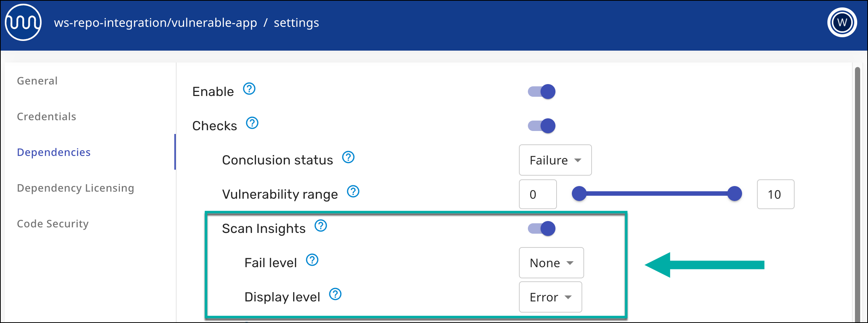868x323 pixels.
Task: Click help icon next to Enable
Action: [249, 89]
